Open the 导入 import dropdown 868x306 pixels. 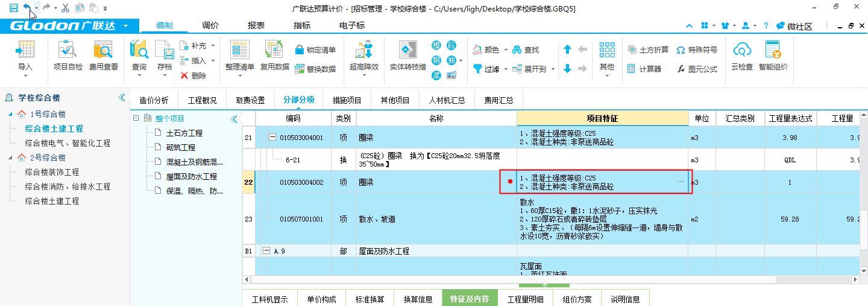pos(25,75)
